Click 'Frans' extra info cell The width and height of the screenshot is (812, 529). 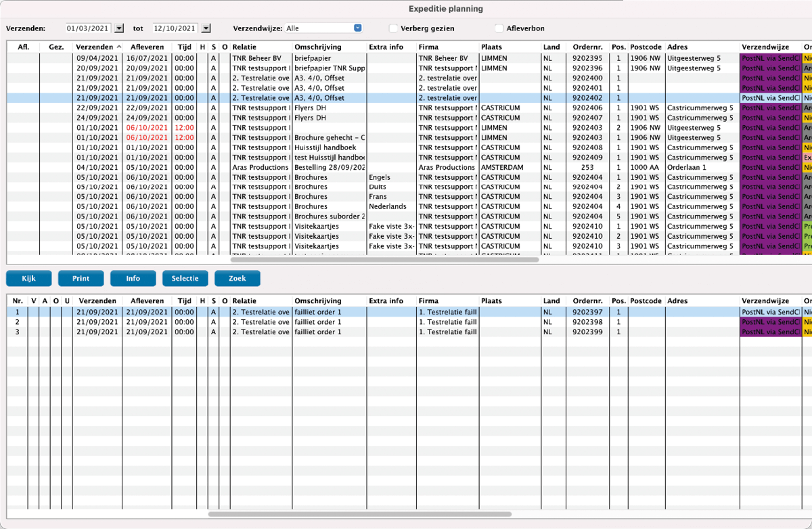391,197
